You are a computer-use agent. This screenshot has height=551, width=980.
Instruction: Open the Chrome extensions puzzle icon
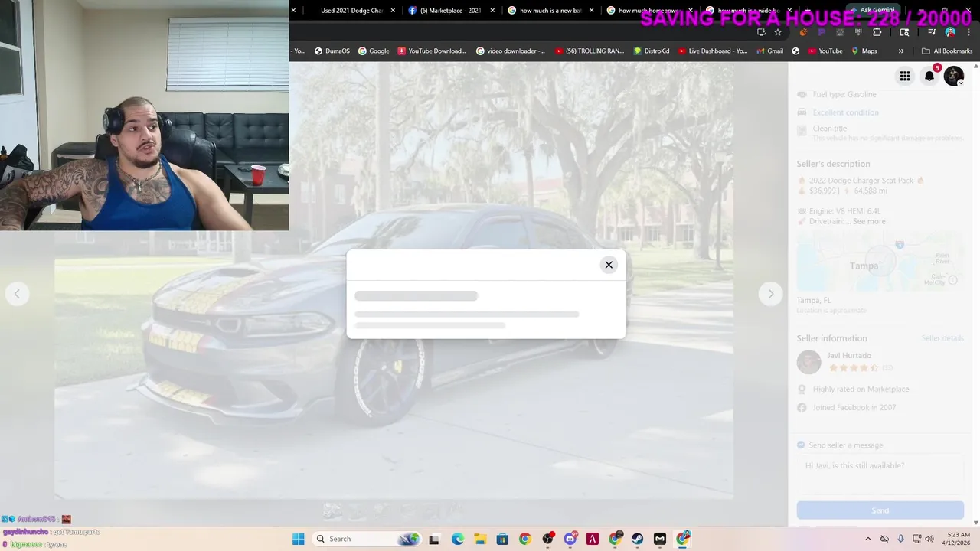(x=877, y=32)
